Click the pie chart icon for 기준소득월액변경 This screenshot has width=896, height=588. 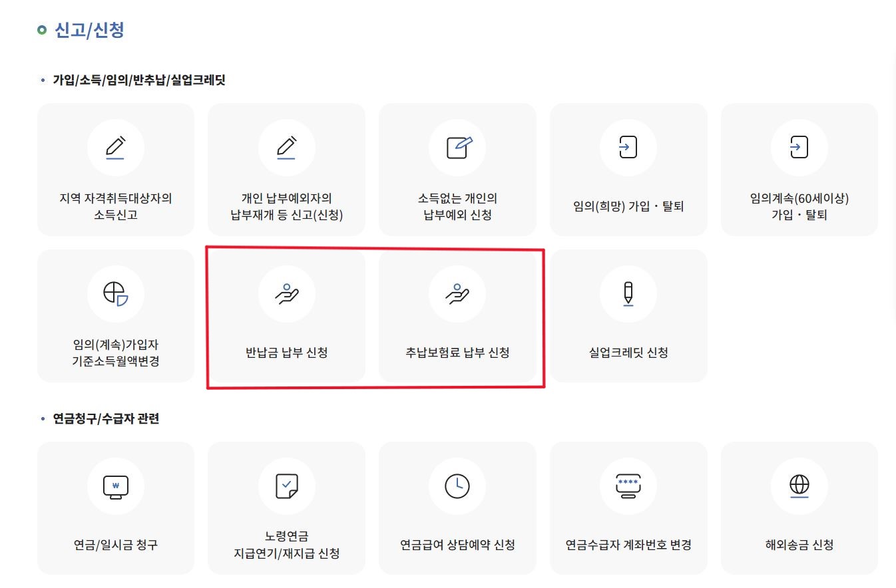coord(115,294)
